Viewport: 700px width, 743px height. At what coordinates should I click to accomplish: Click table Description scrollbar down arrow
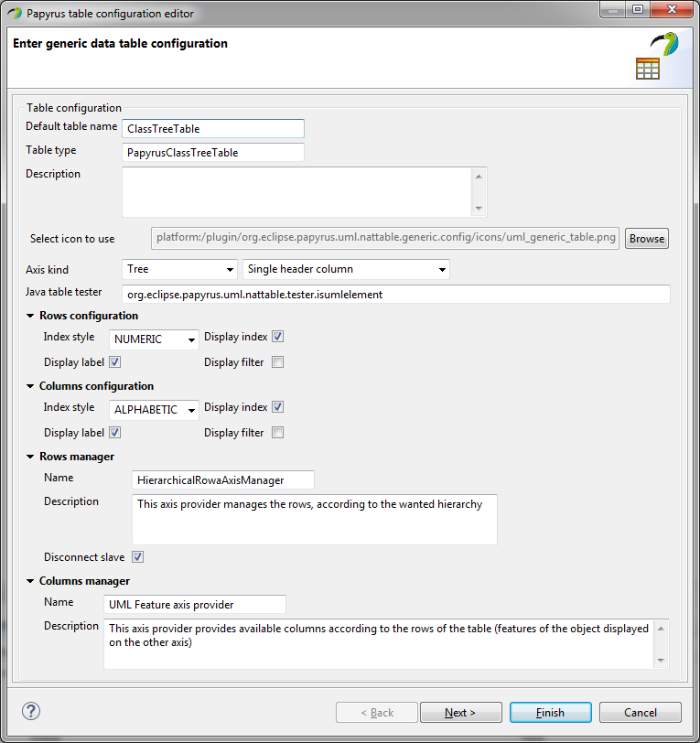(x=479, y=209)
